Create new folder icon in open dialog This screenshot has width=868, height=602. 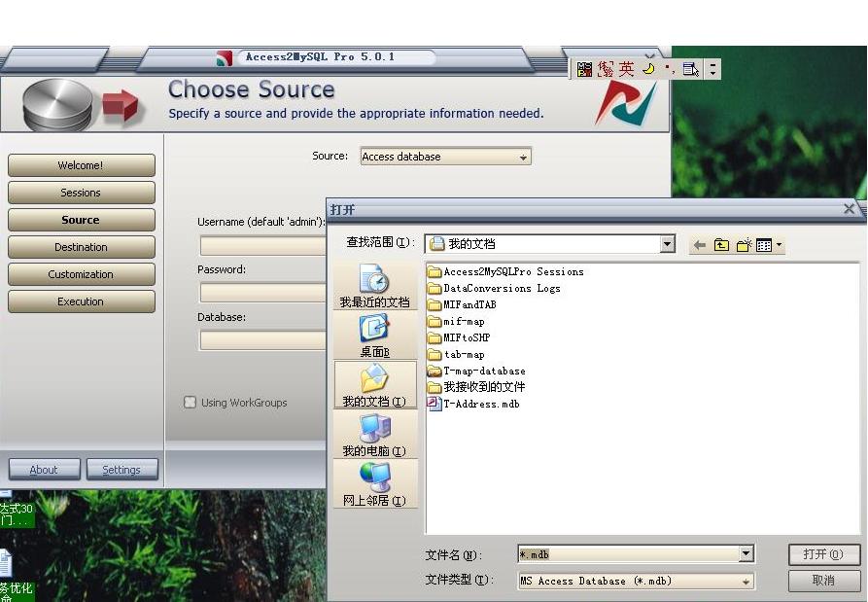(x=744, y=245)
